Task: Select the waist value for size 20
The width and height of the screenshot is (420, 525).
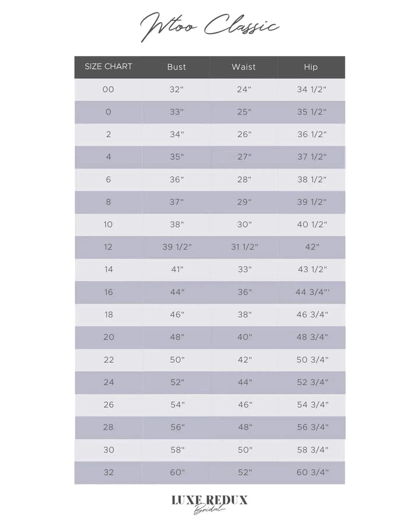Action: (244, 337)
